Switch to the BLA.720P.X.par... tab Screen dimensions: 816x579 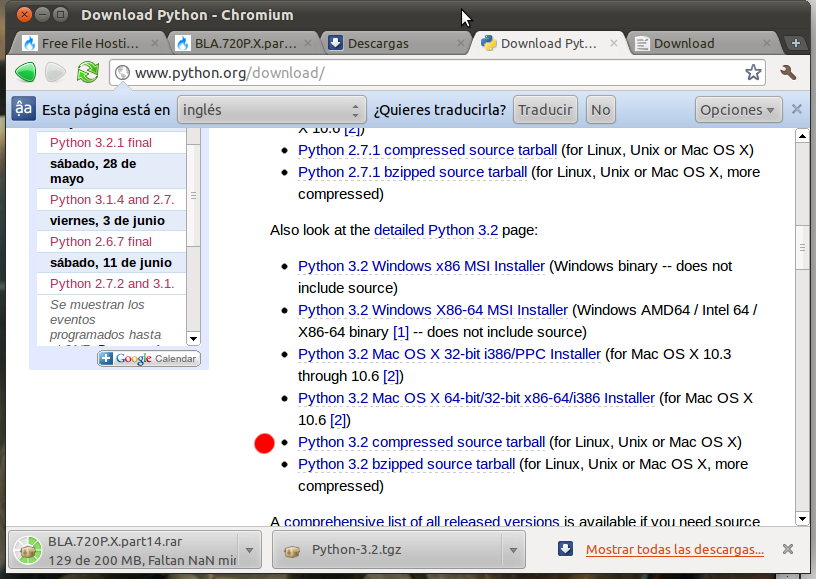point(243,43)
